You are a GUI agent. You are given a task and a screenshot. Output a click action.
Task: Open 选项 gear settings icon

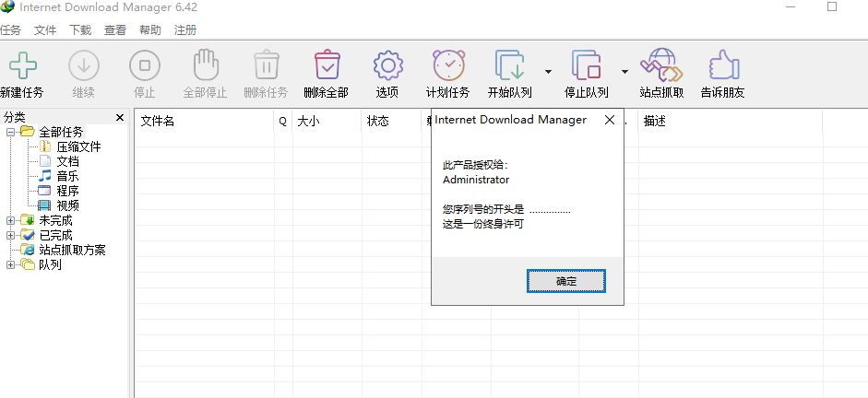(387, 65)
